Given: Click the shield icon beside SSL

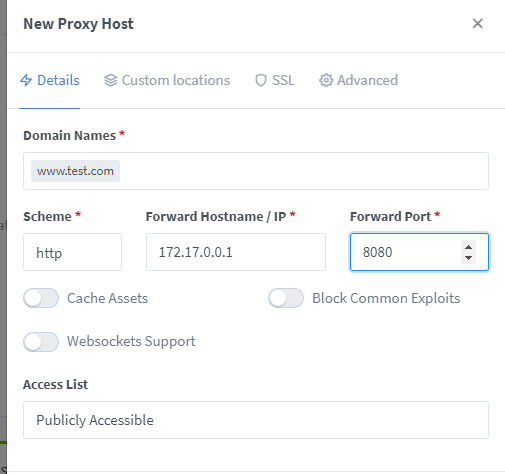Looking at the screenshot, I should (261, 80).
